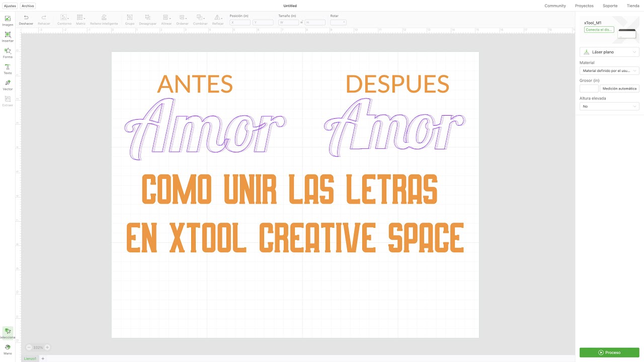Switch to the Mano hand tool

[x=8, y=349]
